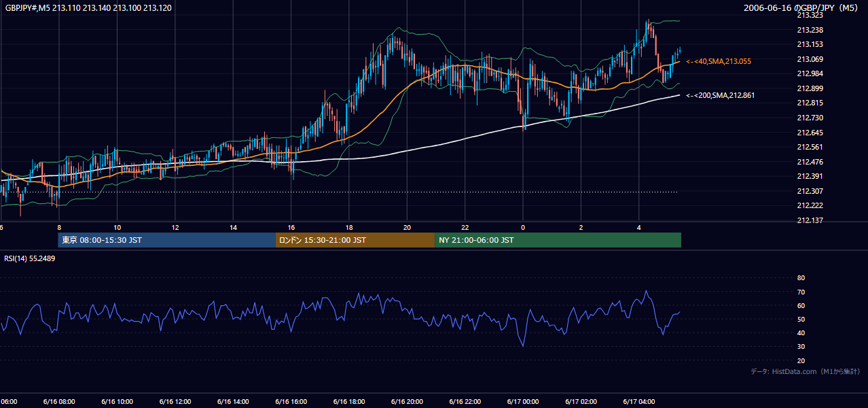Image resolution: width=868 pixels, height=408 pixels.
Task: Click price level 212.222 on axis
Action: click(x=810, y=205)
